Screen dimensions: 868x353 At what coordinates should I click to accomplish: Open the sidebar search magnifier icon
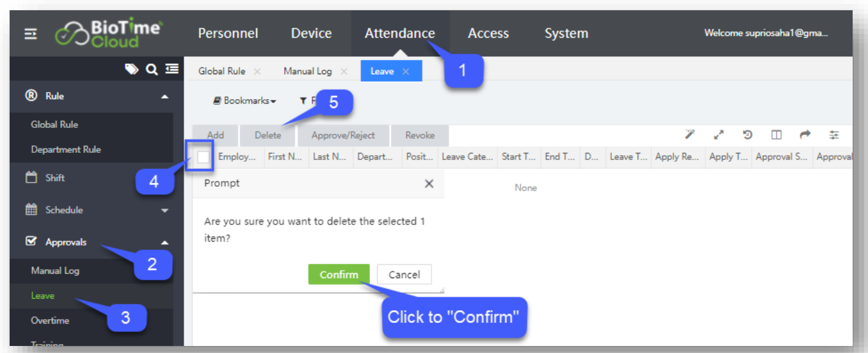point(152,69)
